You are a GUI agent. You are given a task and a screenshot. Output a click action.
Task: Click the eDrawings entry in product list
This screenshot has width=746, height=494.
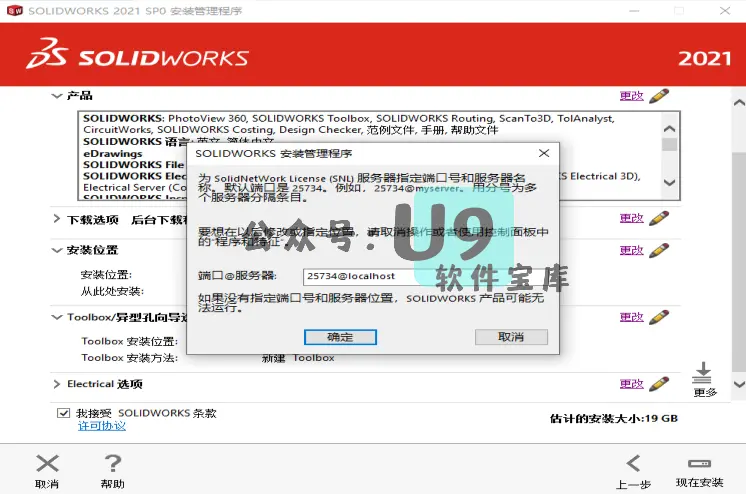pos(113,154)
